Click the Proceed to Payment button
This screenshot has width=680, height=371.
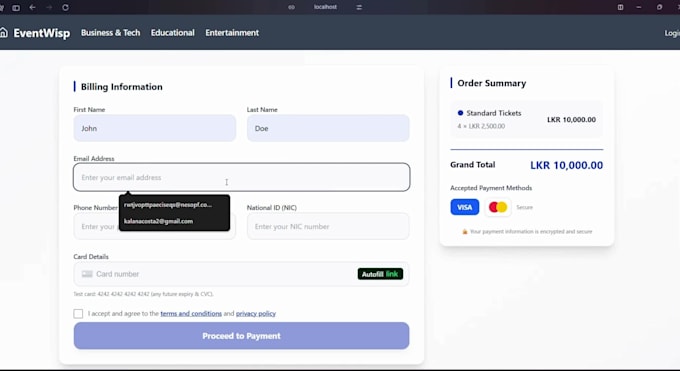click(242, 336)
